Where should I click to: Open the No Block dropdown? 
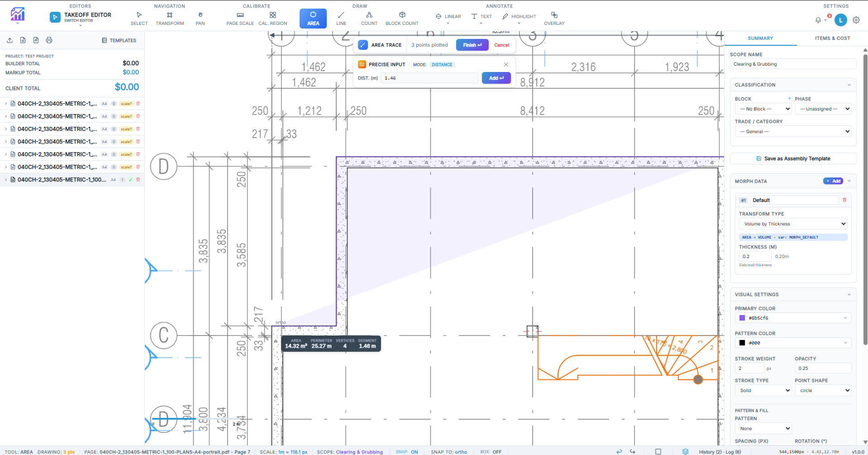click(x=763, y=109)
